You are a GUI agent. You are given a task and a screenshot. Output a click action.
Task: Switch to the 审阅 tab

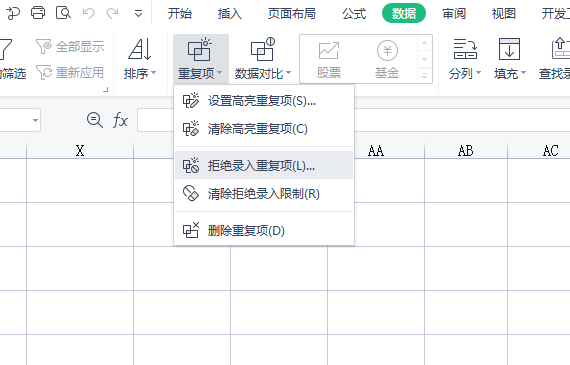coord(454,13)
